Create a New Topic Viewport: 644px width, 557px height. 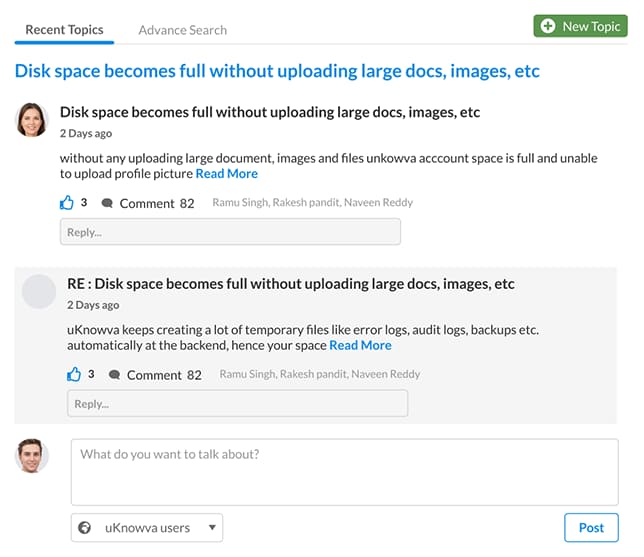pyautogui.click(x=580, y=26)
